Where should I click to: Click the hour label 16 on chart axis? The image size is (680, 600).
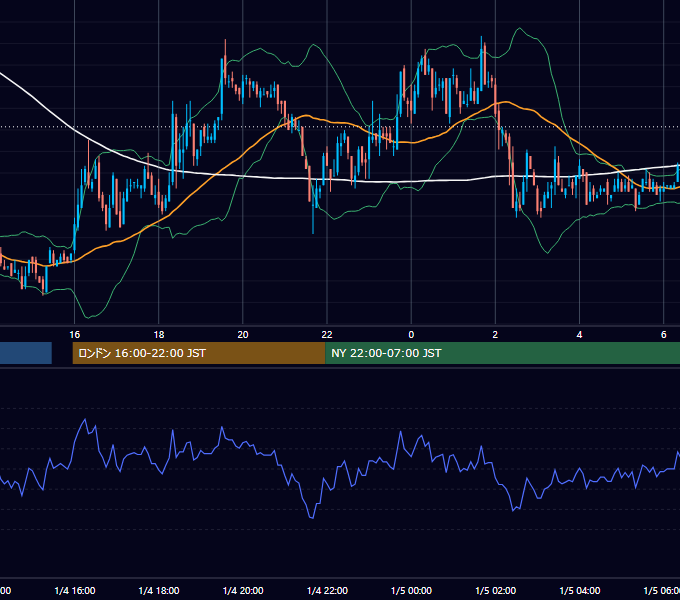coord(75,334)
